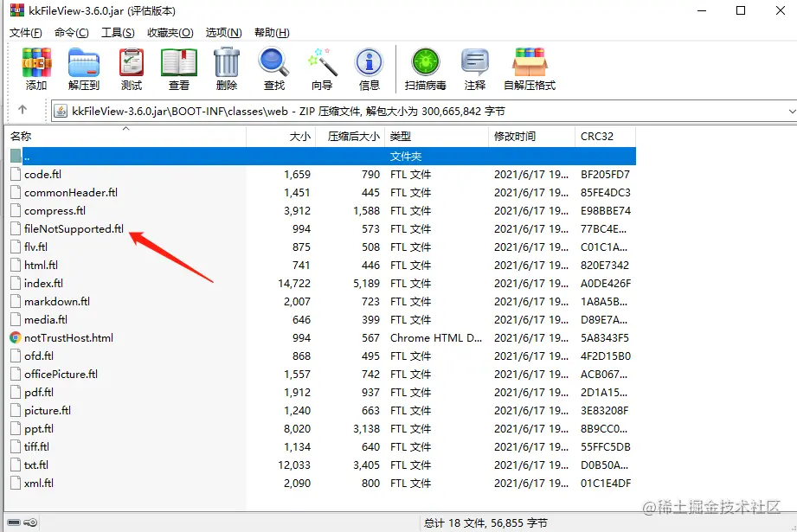Select the file officePicture.ftl
Screen dimensions: 797x532
pyautogui.click(x=61, y=375)
